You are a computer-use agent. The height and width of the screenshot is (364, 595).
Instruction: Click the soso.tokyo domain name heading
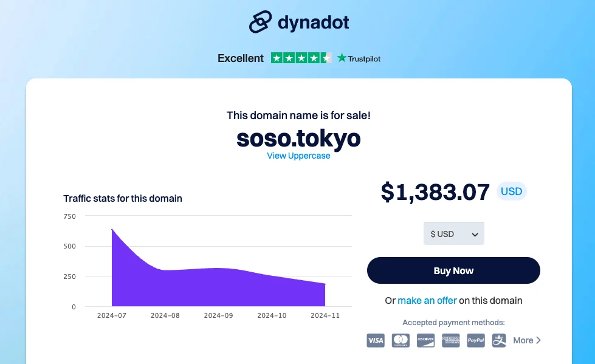coord(298,139)
